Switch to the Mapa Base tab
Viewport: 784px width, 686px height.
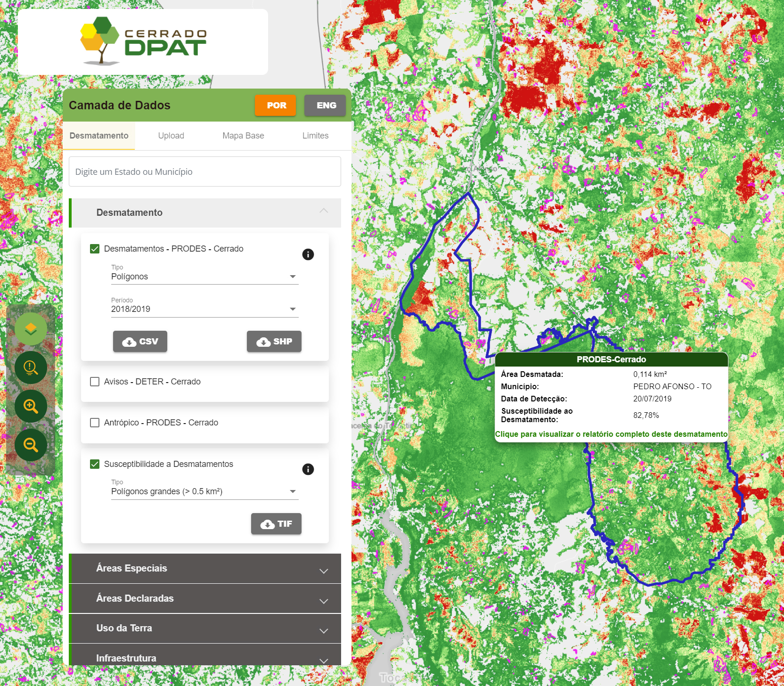(x=243, y=136)
